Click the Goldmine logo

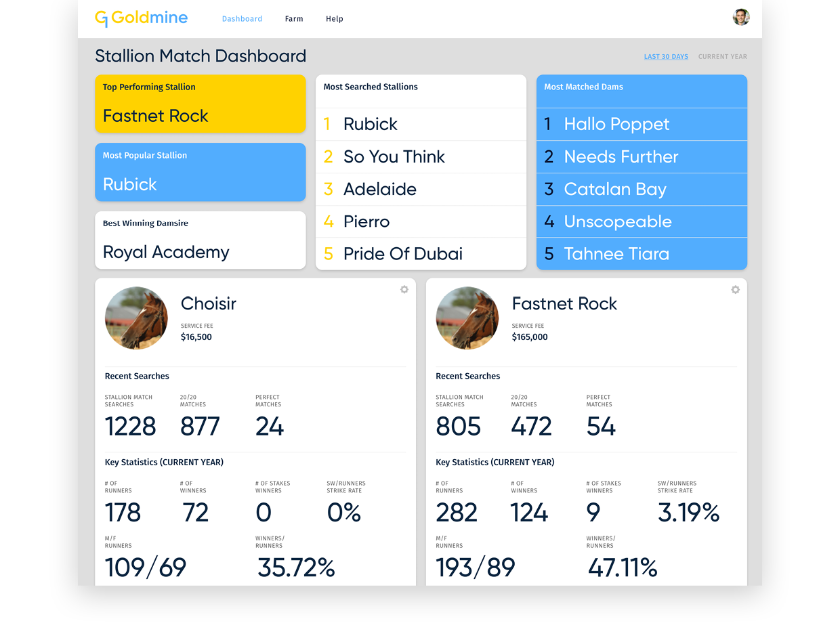pyautogui.click(x=141, y=18)
